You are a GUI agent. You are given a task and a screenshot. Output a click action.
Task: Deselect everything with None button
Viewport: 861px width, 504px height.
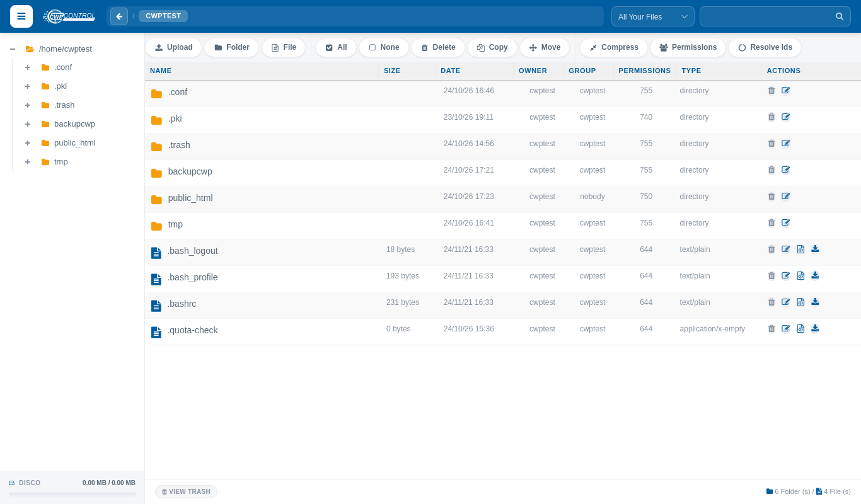(384, 47)
